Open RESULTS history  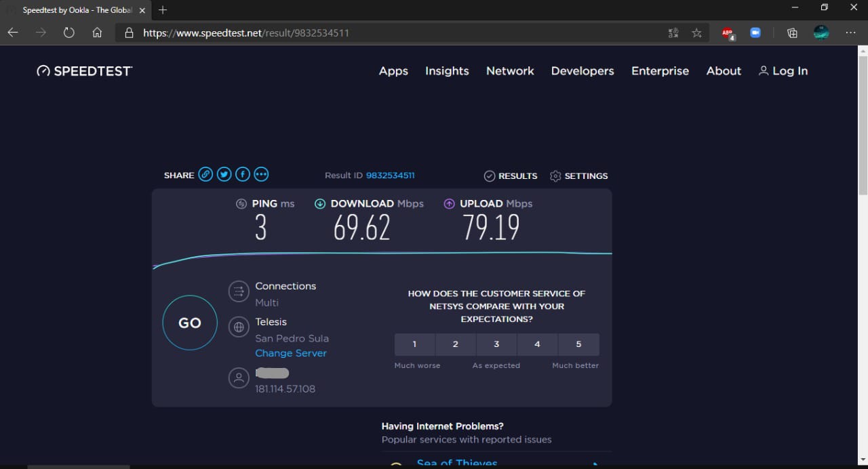(x=511, y=176)
